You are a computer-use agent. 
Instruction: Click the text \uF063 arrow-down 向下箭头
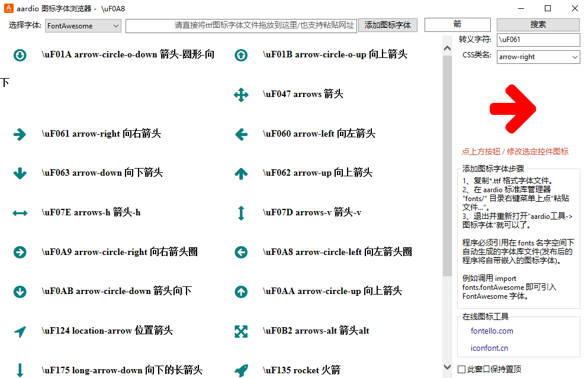click(102, 173)
